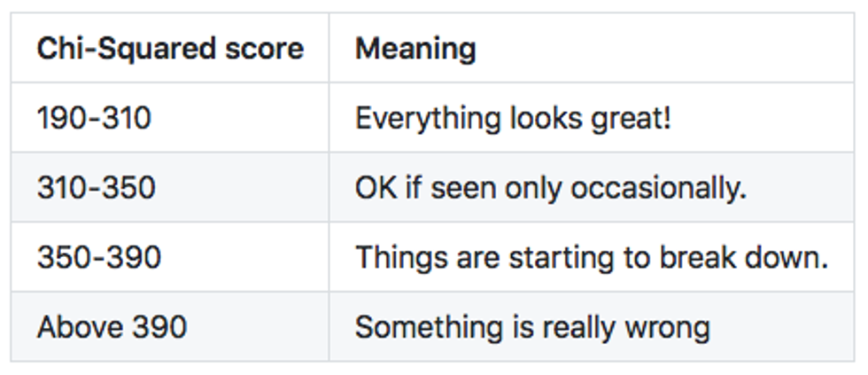Click the "Meaning" column header
Viewport: 868px width, 375px height.
(415, 49)
